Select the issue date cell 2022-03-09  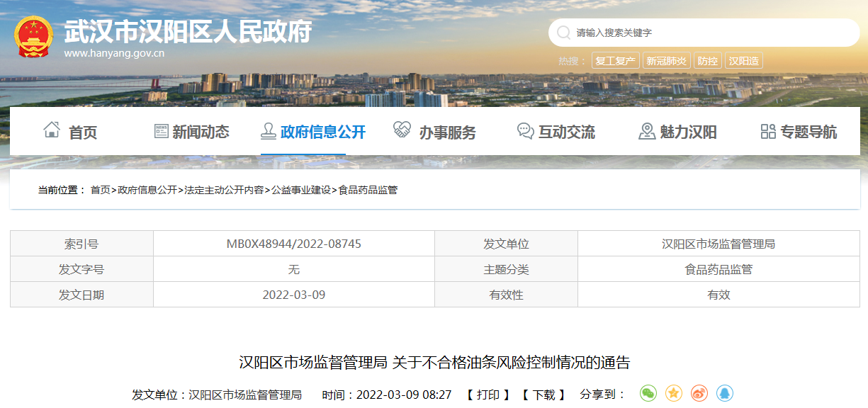pos(294,295)
